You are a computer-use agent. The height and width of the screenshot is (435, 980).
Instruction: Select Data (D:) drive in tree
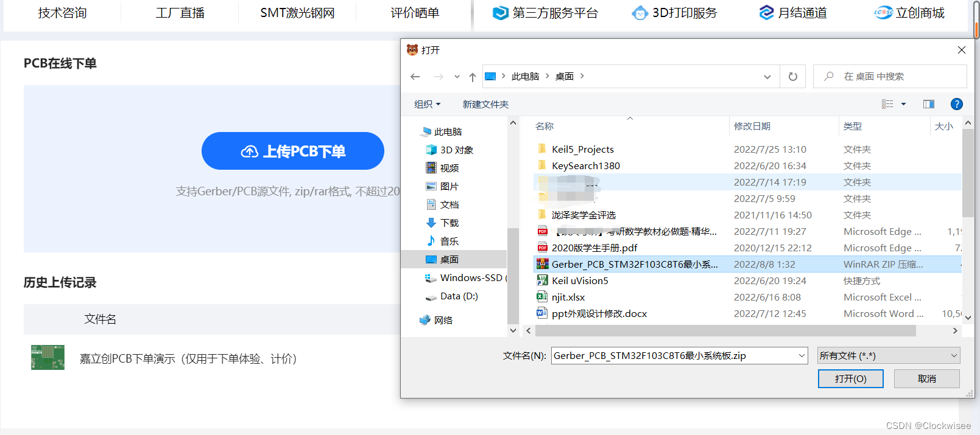[x=451, y=296]
